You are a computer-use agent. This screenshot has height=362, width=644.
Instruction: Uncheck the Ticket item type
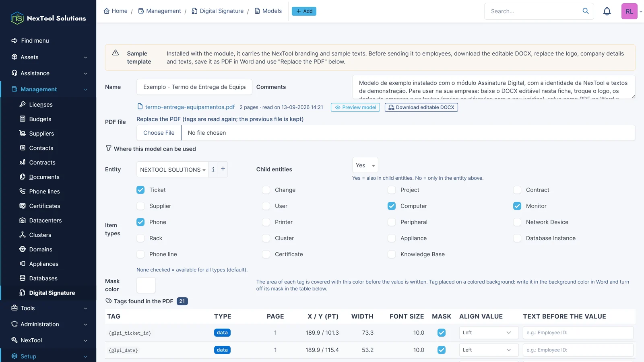pos(140,190)
